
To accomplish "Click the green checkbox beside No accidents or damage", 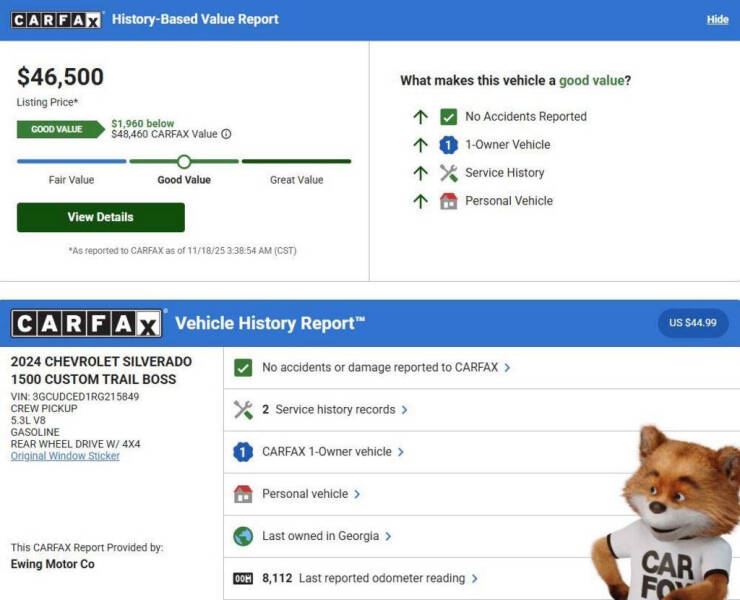I will [243, 368].
